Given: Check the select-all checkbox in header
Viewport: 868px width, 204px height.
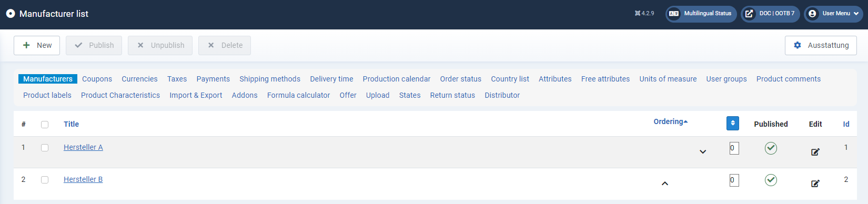Looking at the screenshot, I should coord(45,125).
